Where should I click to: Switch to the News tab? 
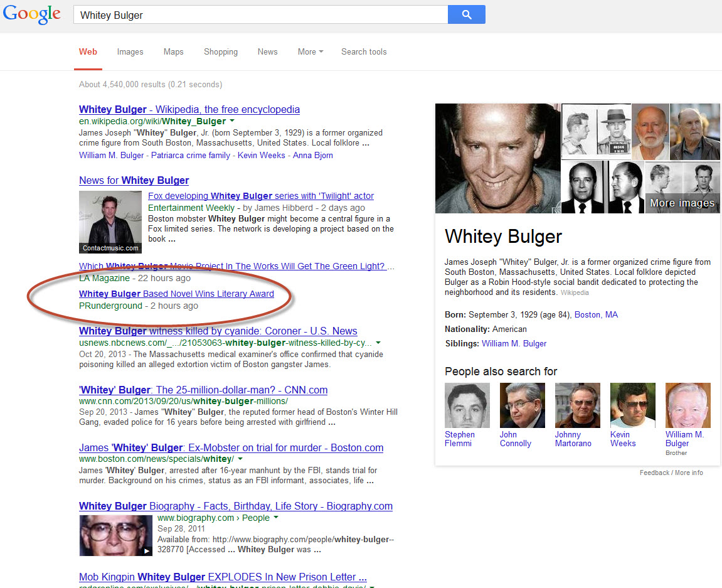click(267, 52)
